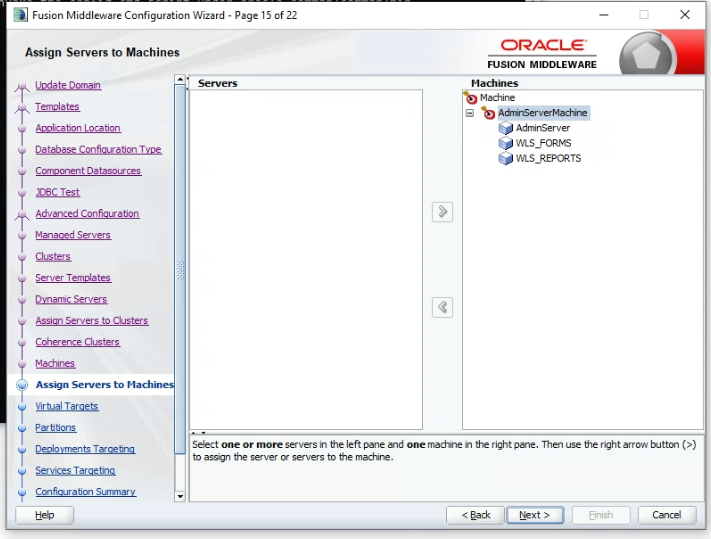The image size is (711, 539).
Task: Click the current Assign Servers to Machines step
Action: 105,384
